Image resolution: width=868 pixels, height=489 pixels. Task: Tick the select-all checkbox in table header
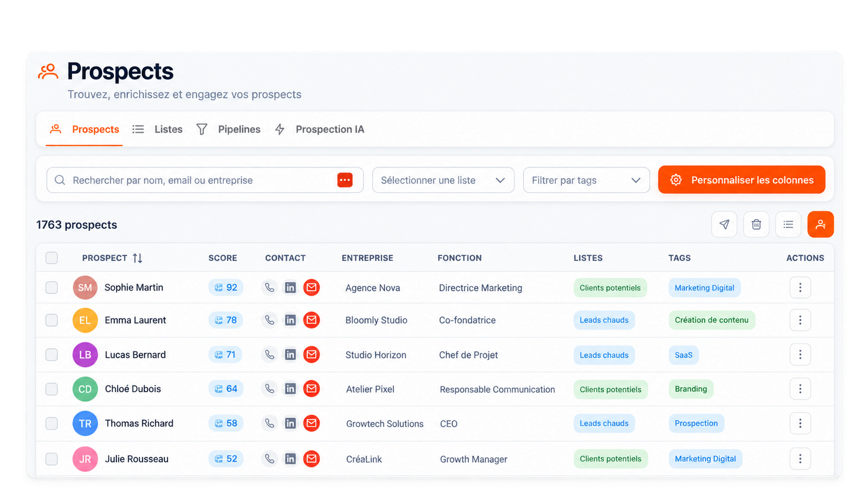coord(51,258)
